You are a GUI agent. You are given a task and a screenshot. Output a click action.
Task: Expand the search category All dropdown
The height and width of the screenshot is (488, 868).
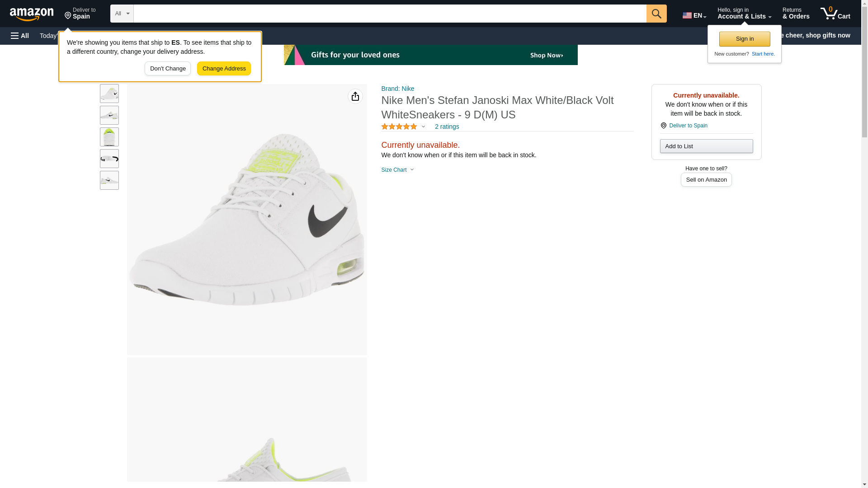122,14
